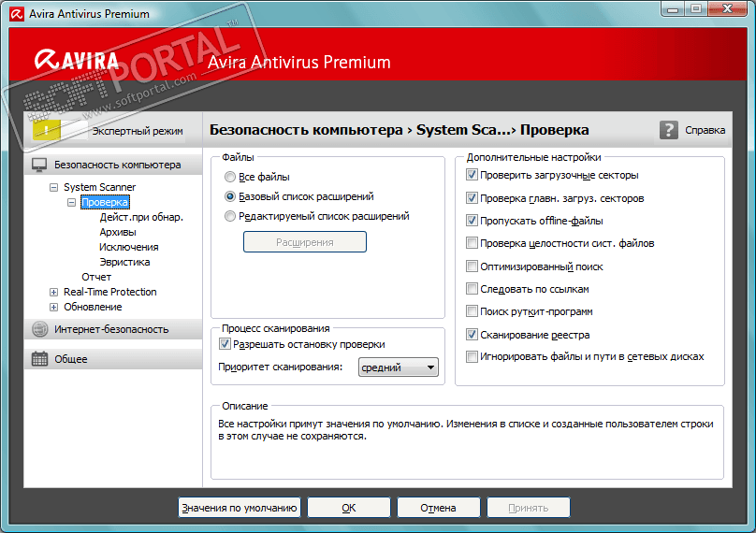The height and width of the screenshot is (533, 756).
Task: Select Дейст.при обнар. in the tree
Action: pyautogui.click(x=141, y=217)
